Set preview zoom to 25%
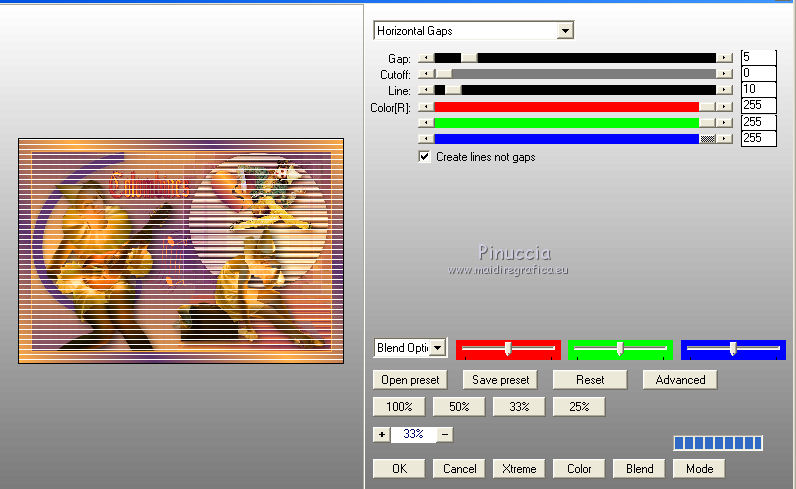This screenshot has width=796, height=489. (579, 407)
